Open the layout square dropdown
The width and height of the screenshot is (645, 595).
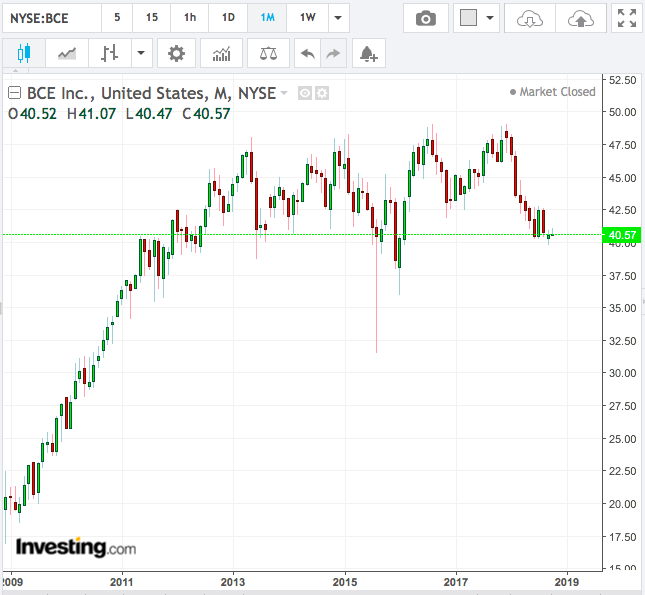(476, 18)
